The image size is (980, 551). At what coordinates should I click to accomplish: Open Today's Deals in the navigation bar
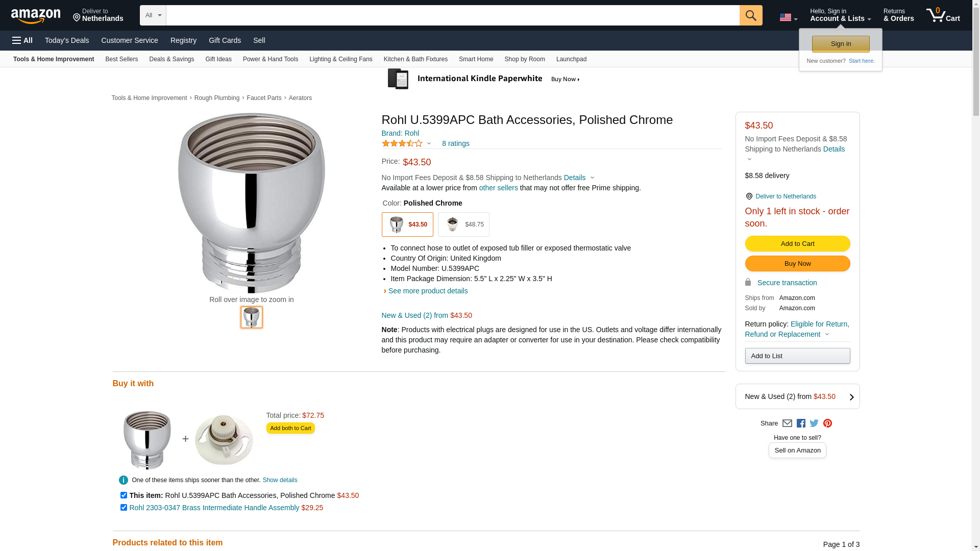coord(67,40)
